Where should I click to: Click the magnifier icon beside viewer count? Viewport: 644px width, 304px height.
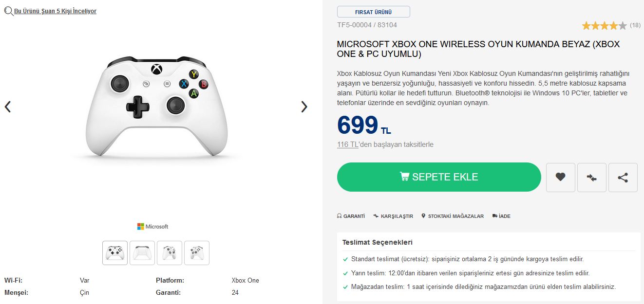[8, 11]
